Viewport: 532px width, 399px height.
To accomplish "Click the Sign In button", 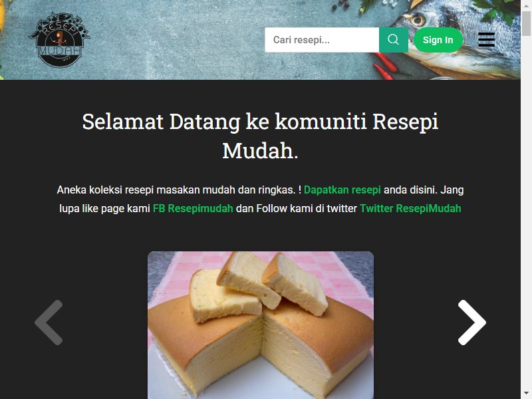I will (438, 40).
